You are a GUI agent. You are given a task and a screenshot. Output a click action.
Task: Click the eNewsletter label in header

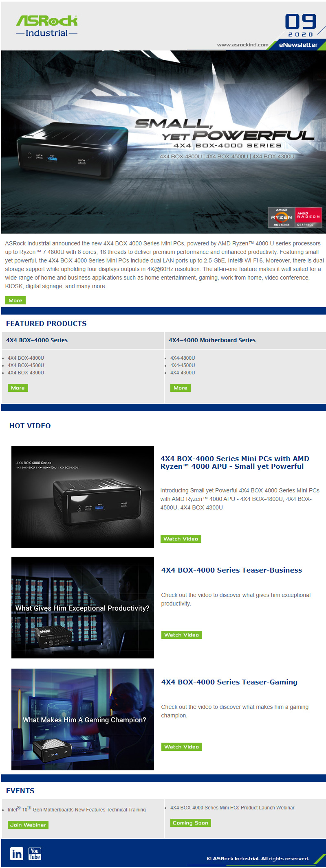298,45
